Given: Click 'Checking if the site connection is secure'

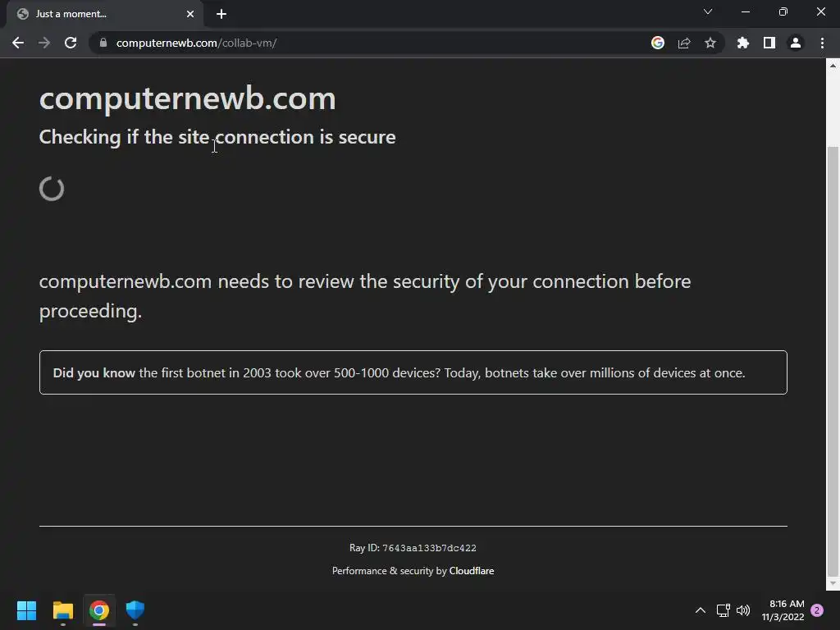Looking at the screenshot, I should pyautogui.click(x=217, y=137).
